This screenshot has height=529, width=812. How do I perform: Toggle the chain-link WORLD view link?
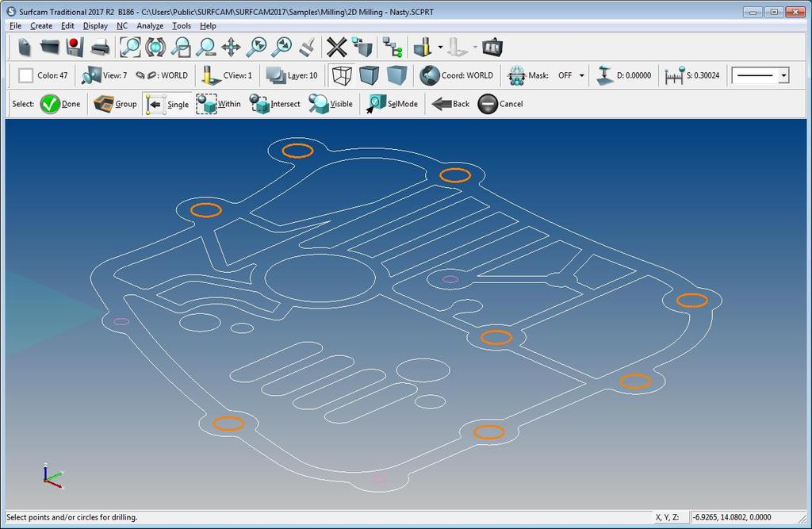point(146,75)
